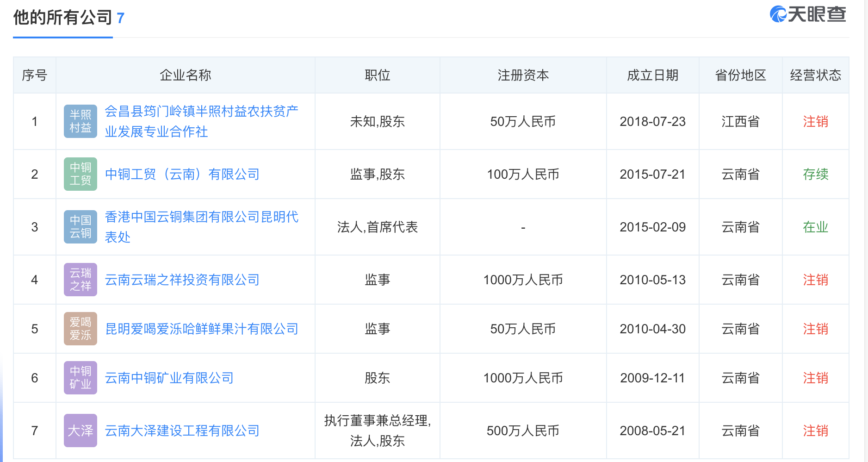Click the date 2009-12-11
Screen dimensions: 868x462
pyautogui.click(x=653, y=378)
